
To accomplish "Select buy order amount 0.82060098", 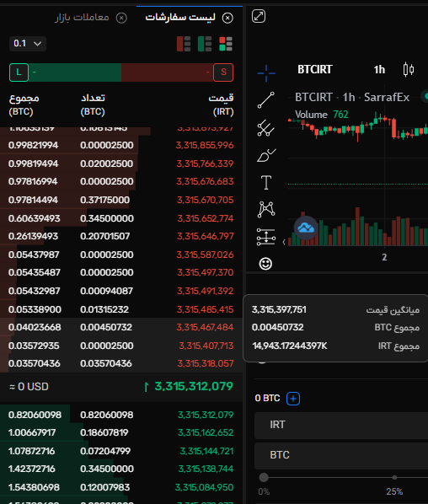I will coord(107,415).
